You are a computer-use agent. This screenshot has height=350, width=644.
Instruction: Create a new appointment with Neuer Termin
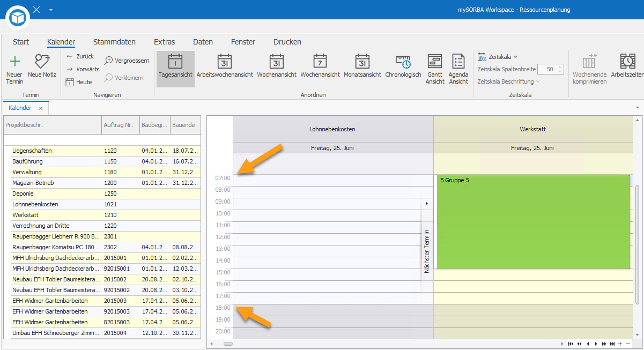(15, 69)
